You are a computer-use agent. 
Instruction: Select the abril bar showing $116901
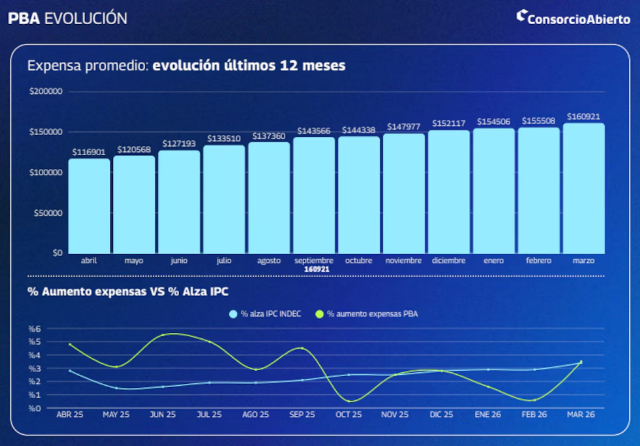(89, 205)
